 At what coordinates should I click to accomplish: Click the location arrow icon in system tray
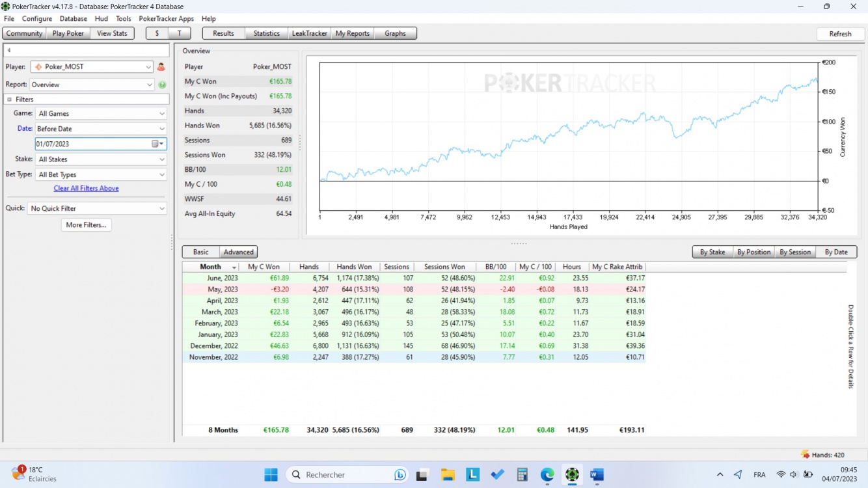pos(738,474)
